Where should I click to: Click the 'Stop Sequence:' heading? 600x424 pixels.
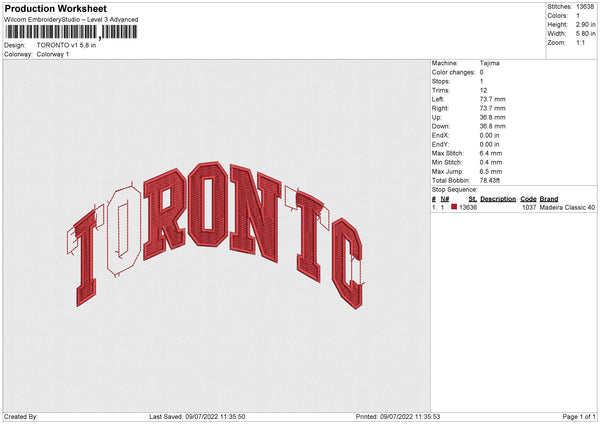(x=455, y=190)
